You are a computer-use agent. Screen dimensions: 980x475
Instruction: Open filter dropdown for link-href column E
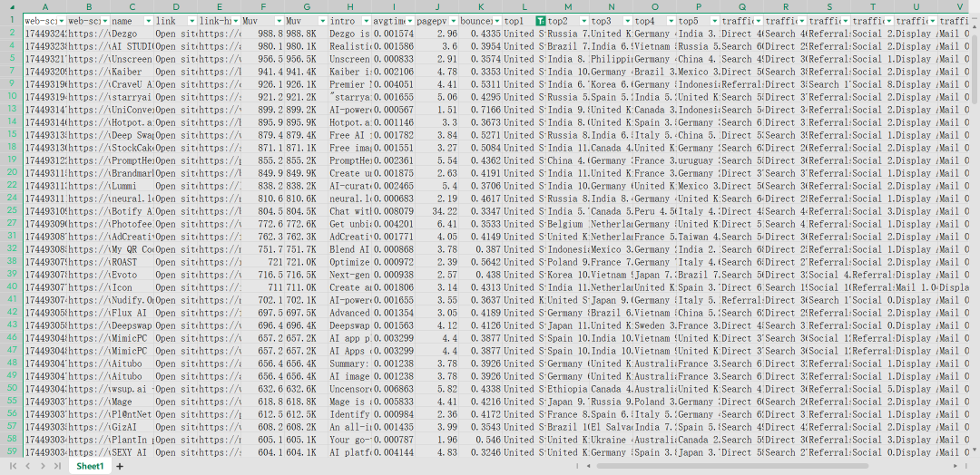[x=236, y=21]
